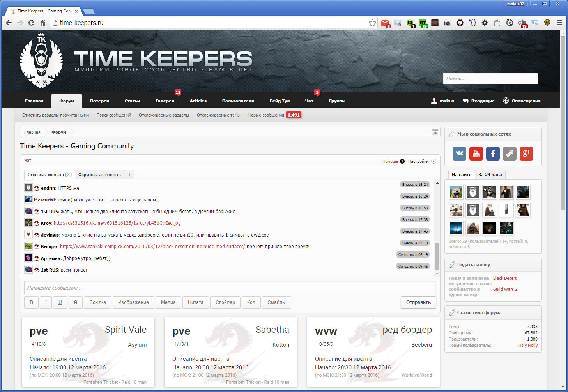Toggle forum view icon beside breadcrumb

click(x=435, y=132)
